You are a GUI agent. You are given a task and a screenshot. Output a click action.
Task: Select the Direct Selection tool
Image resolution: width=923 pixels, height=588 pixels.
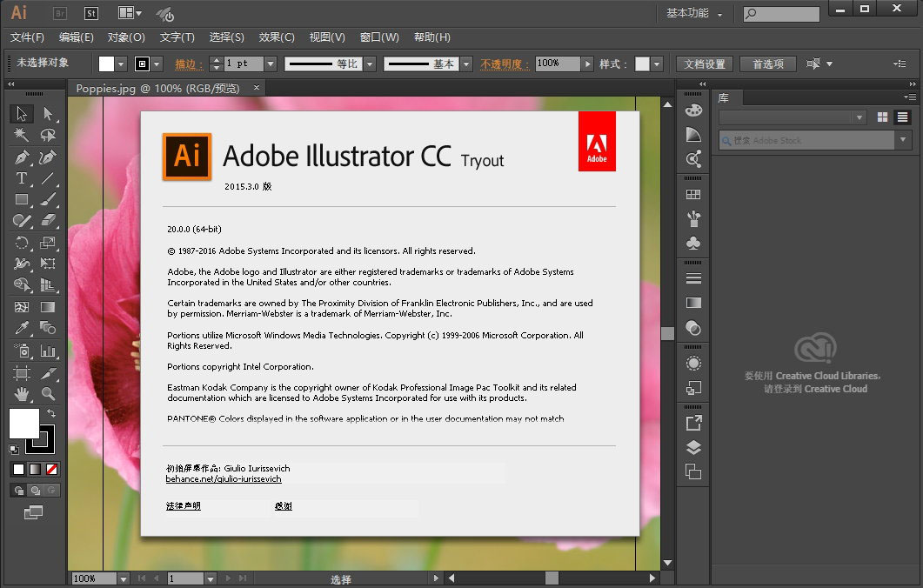tap(48, 113)
